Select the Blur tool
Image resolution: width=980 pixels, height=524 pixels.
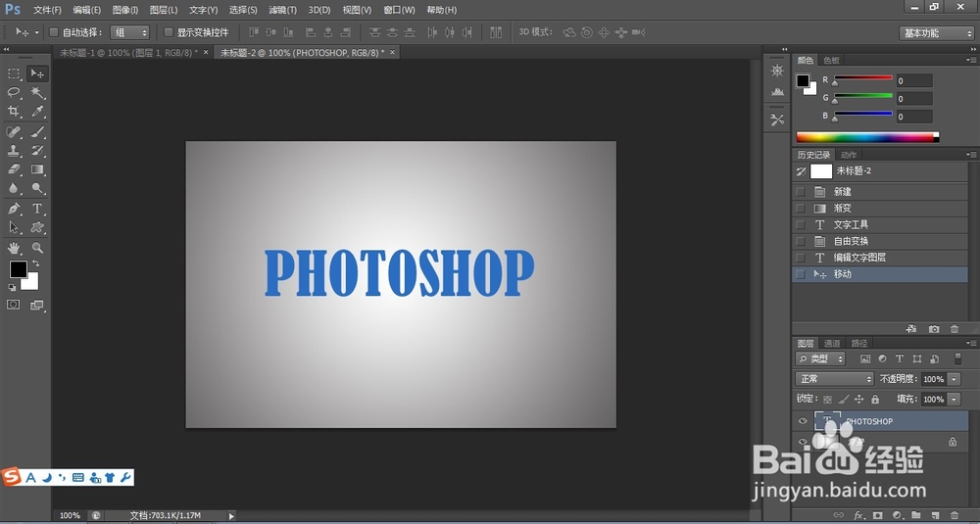click(x=13, y=188)
